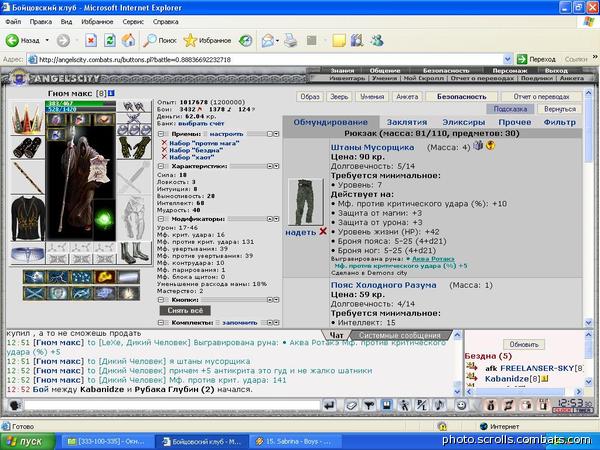Click the eraser clear chat icon
Screen dimensions: 600x450
tap(351, 405)
